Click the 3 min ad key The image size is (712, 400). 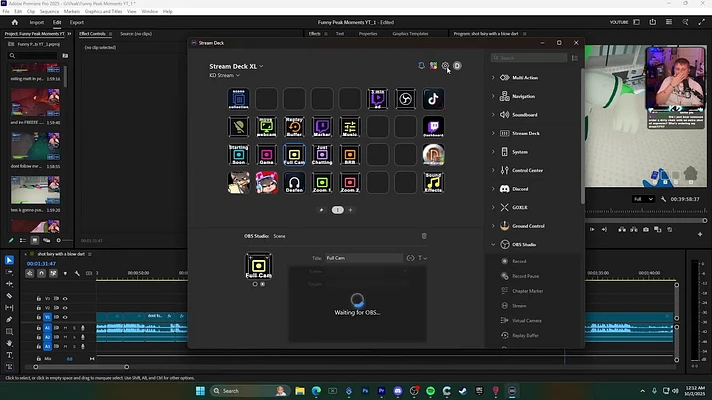coord(378,99)
